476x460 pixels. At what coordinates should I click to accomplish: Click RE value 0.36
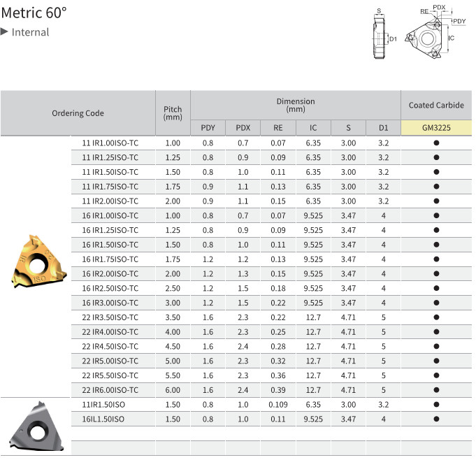coord(278,375)
